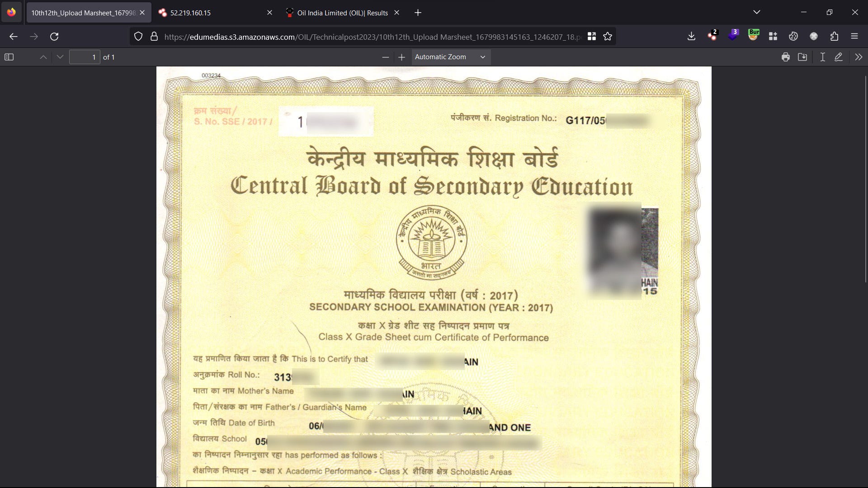Click the vertical page scrollbar
Image resolution: width=868 pixels, height=488 pixels.
[x=866, y=179]
